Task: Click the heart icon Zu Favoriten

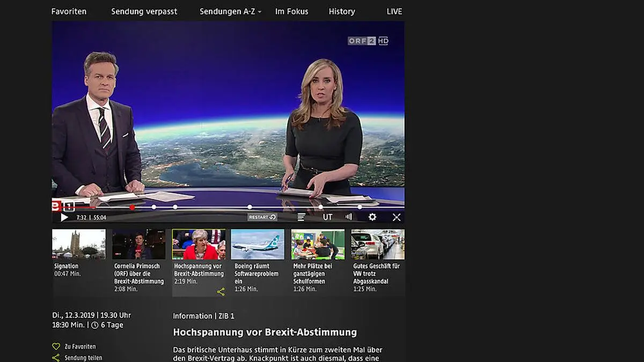Action: tap(56, 346)
